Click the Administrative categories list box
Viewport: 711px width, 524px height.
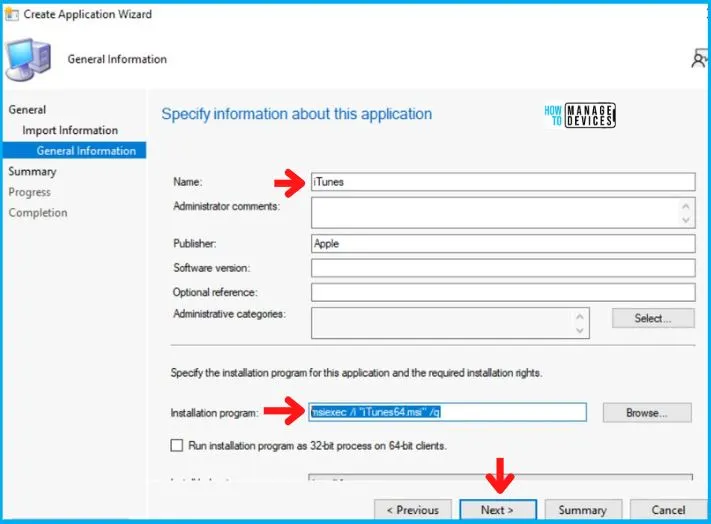[x=450, y=323]
